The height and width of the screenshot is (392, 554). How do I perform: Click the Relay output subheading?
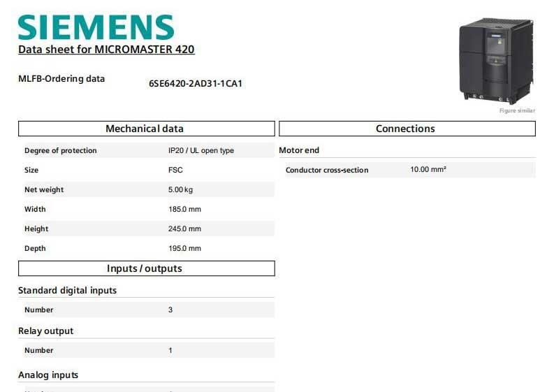[x=45, y=331]
